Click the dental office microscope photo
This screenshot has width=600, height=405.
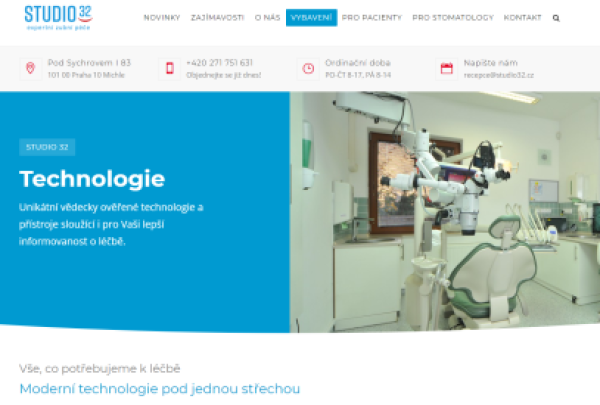click(445, 212)
